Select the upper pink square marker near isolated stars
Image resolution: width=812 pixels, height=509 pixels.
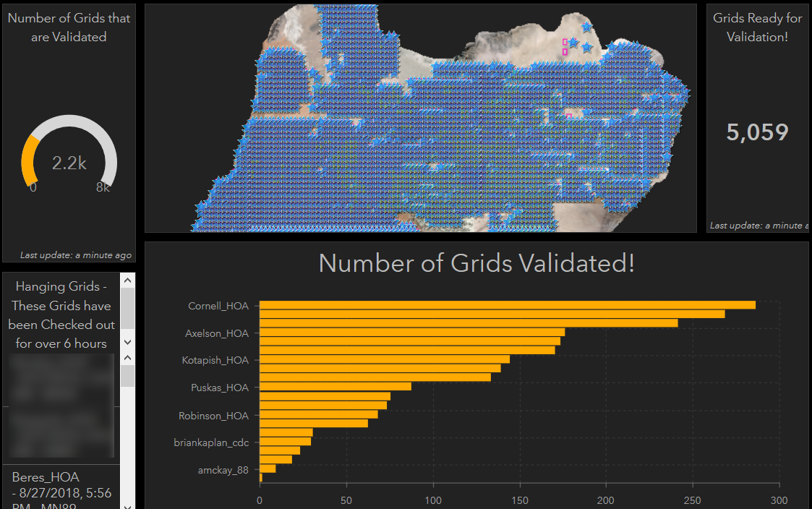pyautogui.click(x=565, y=43)
